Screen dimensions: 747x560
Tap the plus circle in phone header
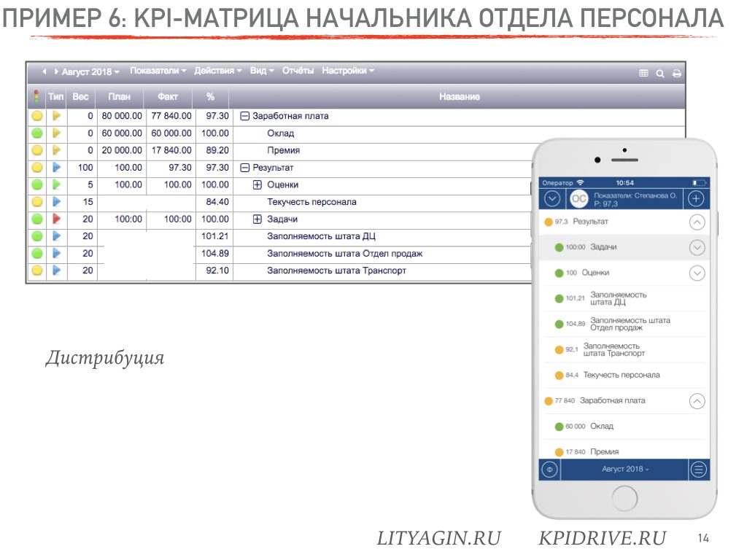click(696, 198)
